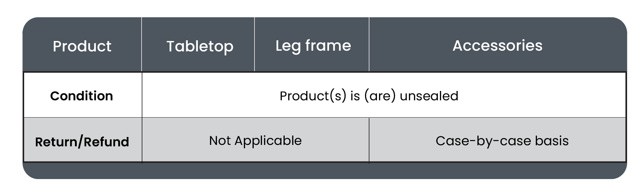
Task: Click the word "unsealed" in the Condition row
Action: coord(429,96)
